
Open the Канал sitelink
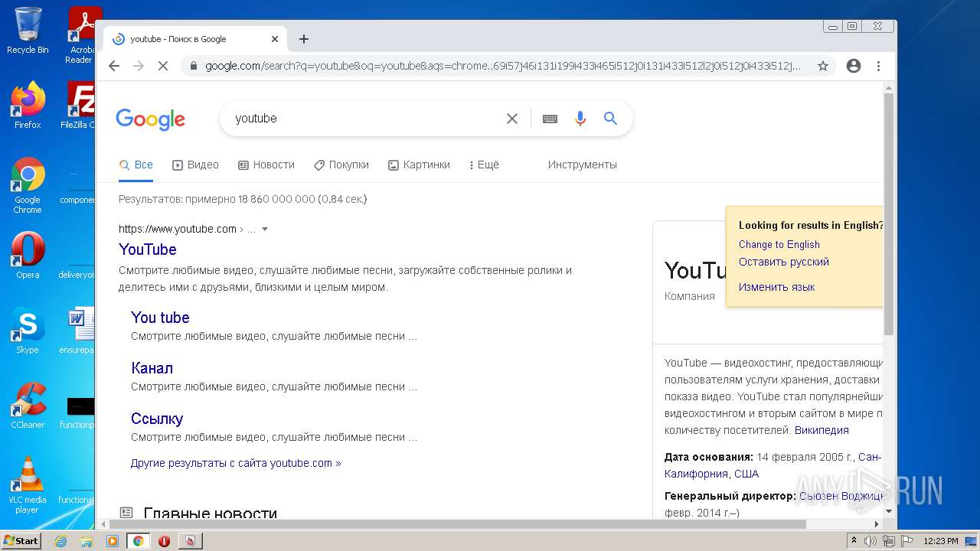click(x=152, y=368)
